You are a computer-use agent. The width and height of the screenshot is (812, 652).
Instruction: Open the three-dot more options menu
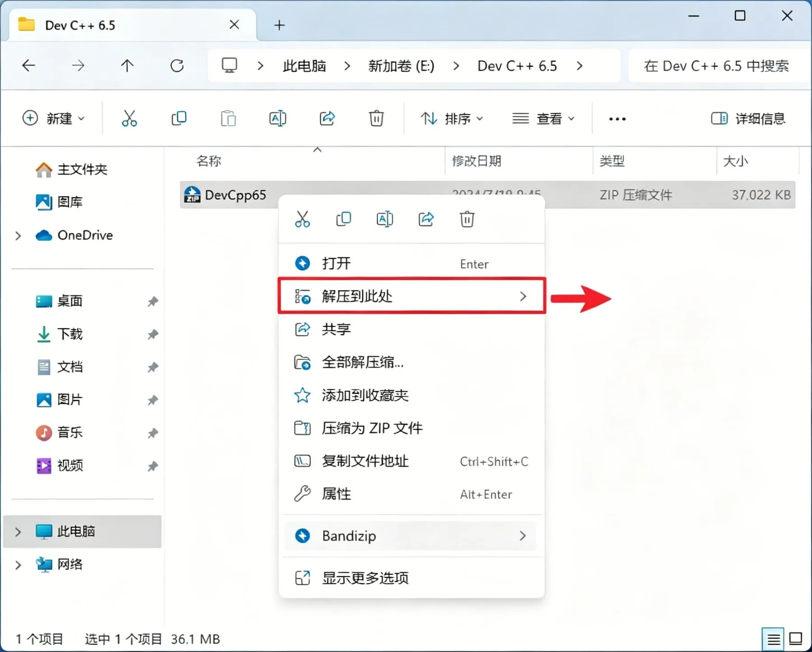coord(617,119)
